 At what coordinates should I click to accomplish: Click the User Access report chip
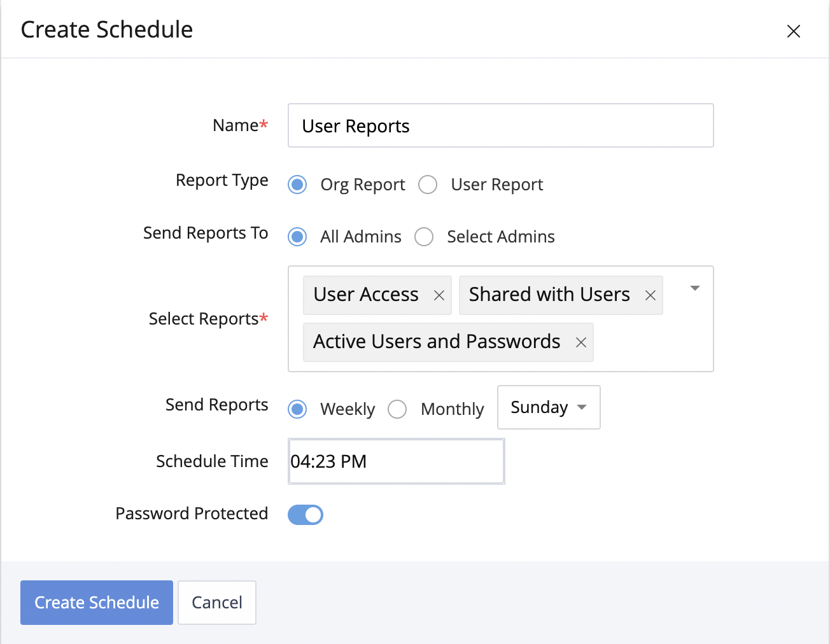pos(366,295)
